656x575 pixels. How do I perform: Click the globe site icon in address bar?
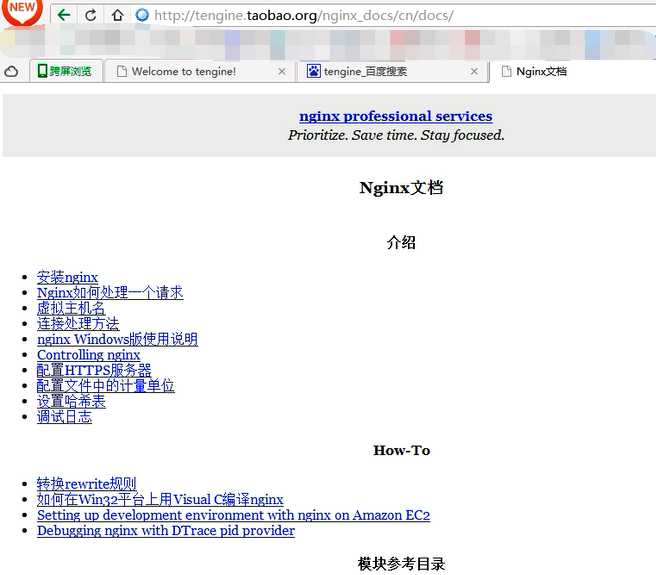[142, 15]
